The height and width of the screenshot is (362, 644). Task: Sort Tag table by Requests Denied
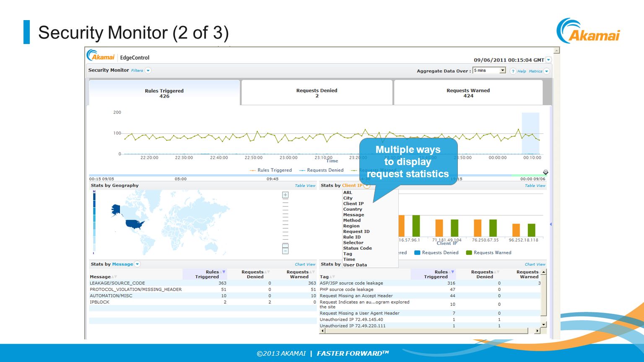coord(485,274)
